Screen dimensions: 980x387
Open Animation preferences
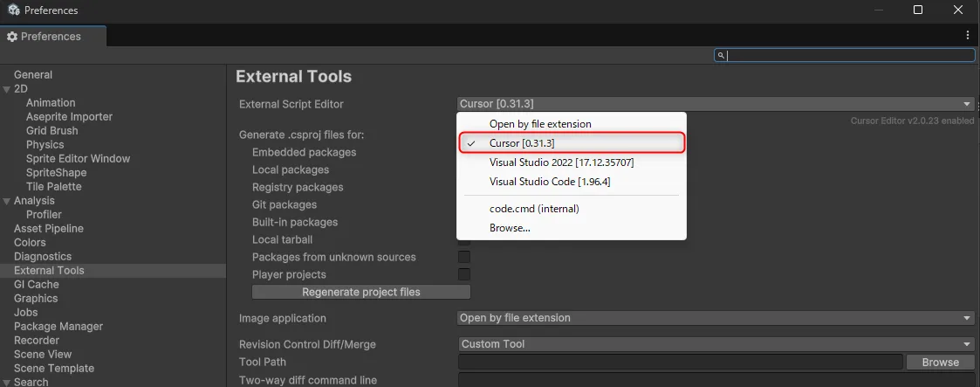[x=51, y=102]
